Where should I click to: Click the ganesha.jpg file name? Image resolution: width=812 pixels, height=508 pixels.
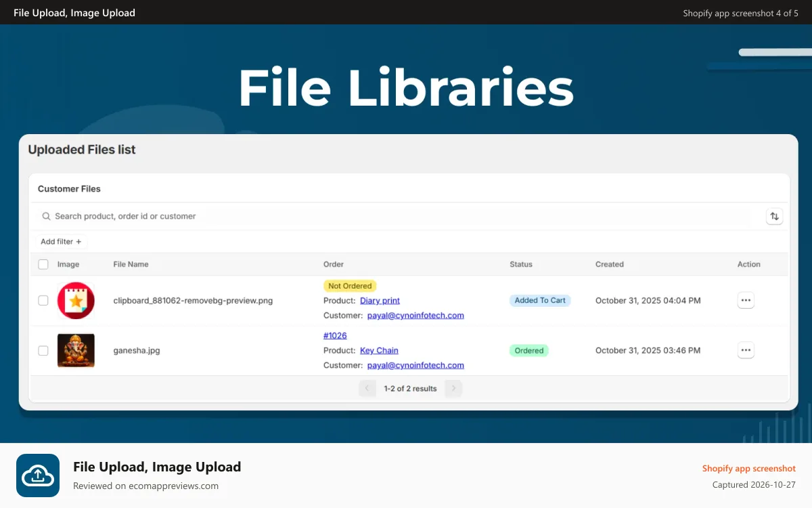pyautogui.click(x=137, y=351)
